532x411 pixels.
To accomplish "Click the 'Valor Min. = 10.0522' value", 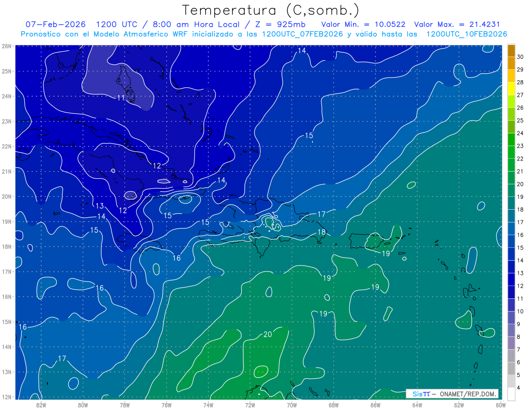I will (x=363, y=24).
